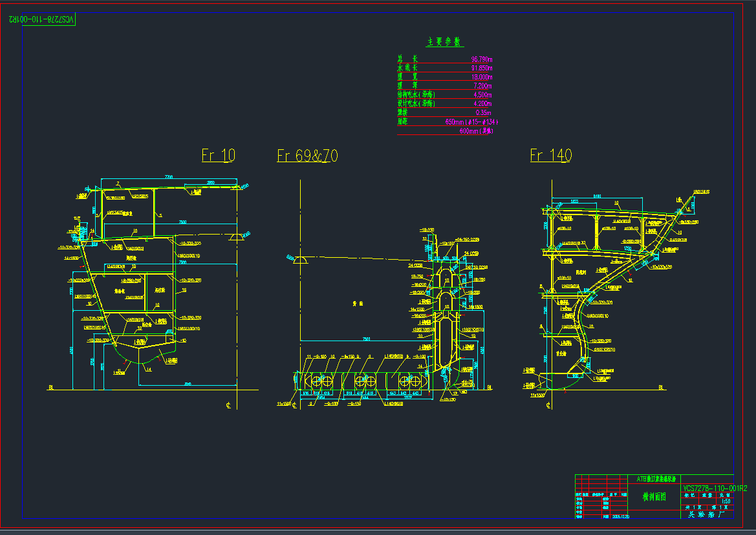Click the 7.200m depth value
This screenshot has height=535, width=756.
click(x=482, y=86)
